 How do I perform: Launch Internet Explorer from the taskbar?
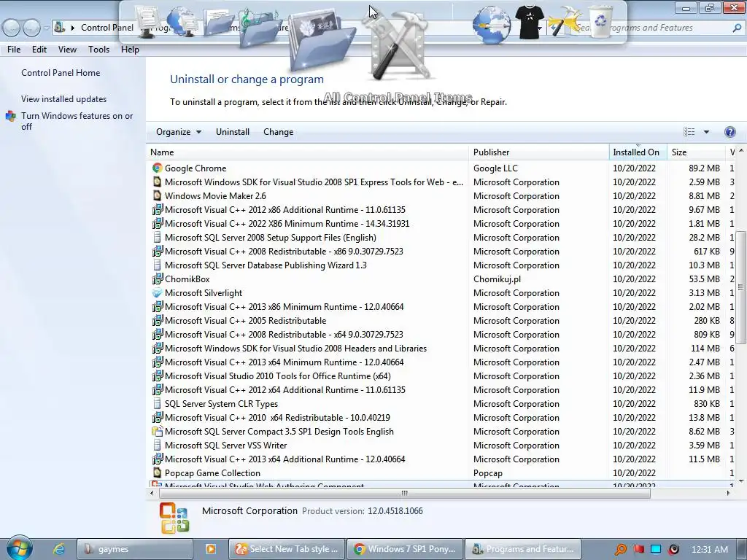[59, 549]
